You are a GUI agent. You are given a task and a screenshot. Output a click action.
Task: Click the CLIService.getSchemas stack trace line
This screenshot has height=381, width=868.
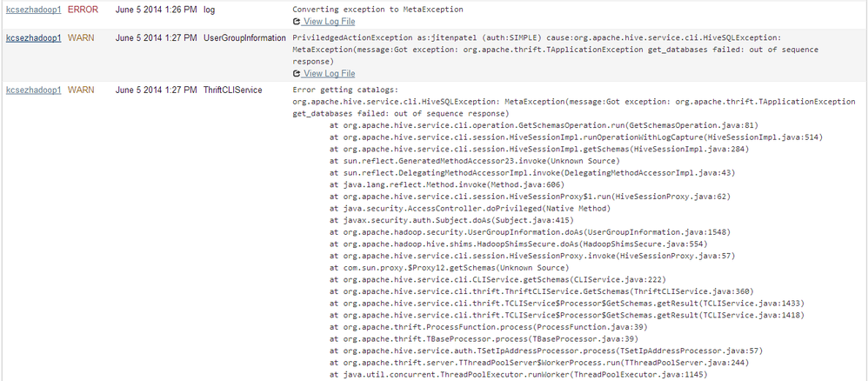click(x=497, y=279)
